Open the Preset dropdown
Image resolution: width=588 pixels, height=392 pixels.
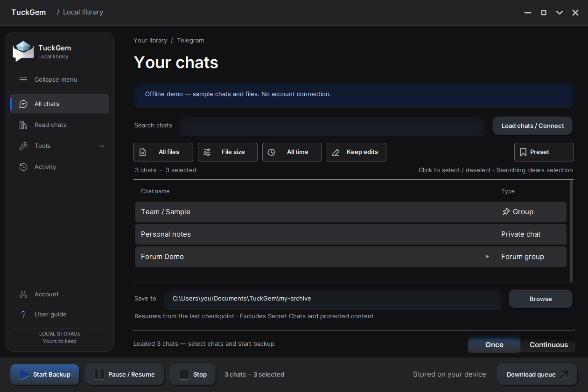click(x=544, y=152)
